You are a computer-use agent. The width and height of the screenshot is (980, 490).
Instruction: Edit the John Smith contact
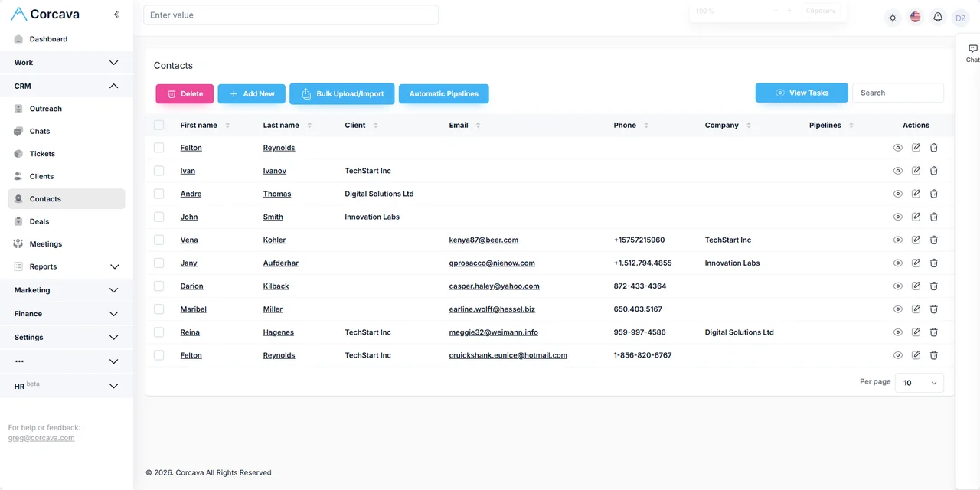point(916,217)
